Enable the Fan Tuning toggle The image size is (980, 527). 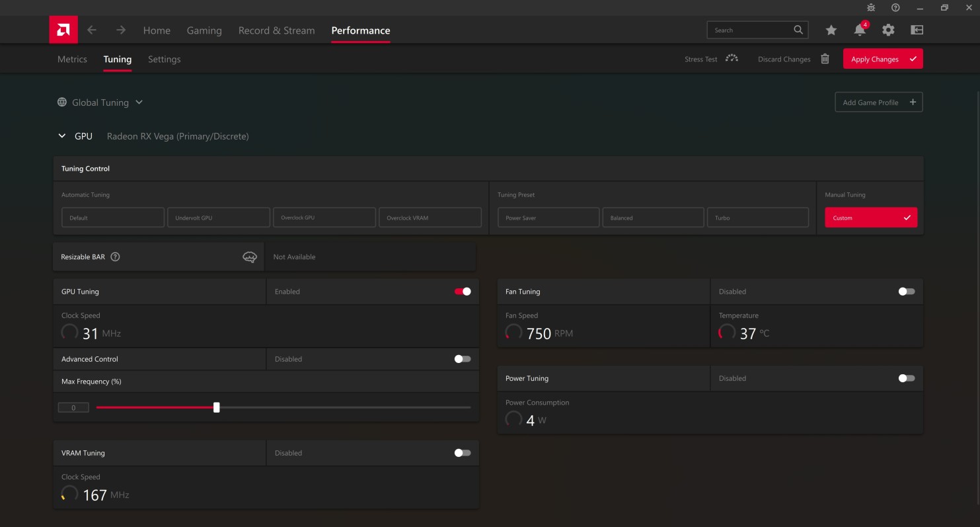coord(907,292)
